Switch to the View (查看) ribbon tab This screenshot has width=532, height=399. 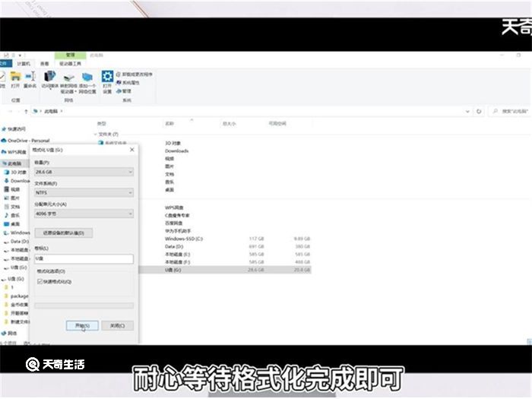tap(44, 63)
